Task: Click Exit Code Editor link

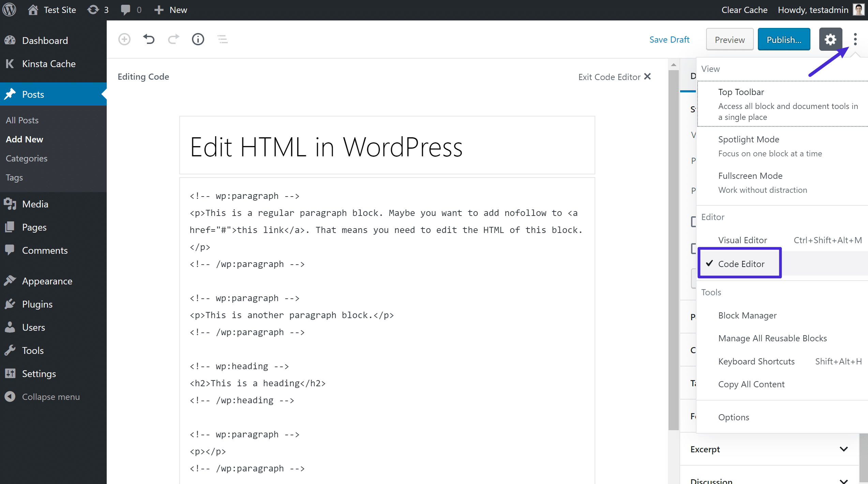Action: coord(615,76)
